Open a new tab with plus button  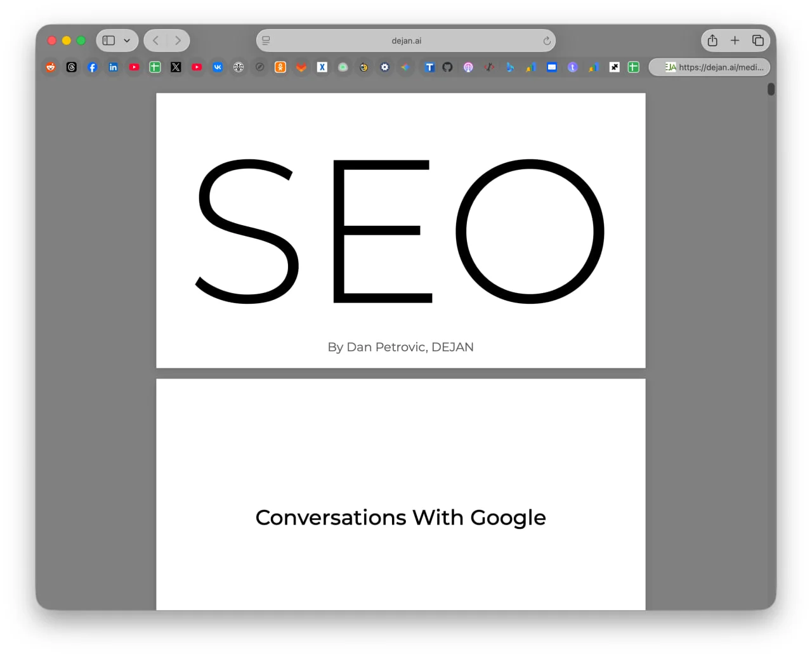pos(735,41)
